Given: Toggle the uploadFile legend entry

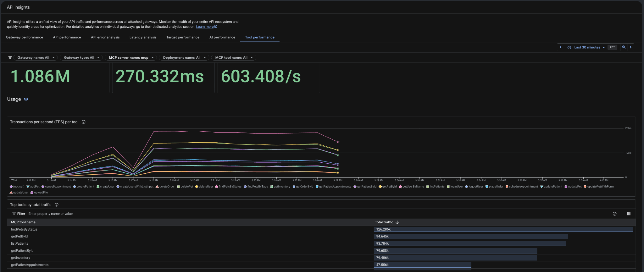Looking at the screenshot, I should click(39, 193).
